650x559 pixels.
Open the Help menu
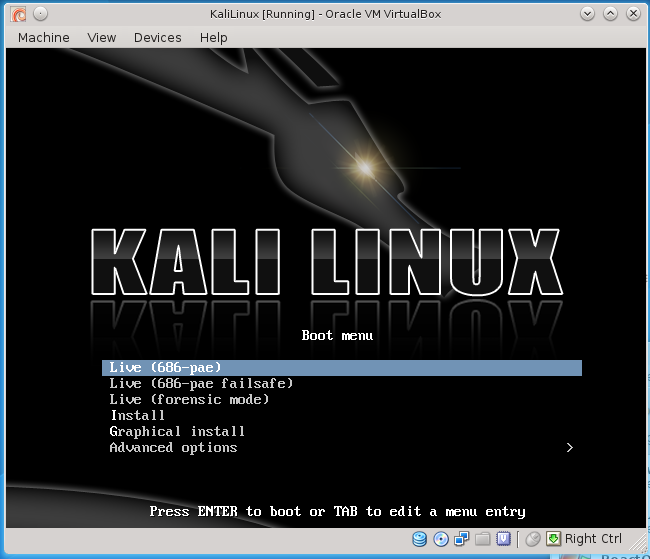click(x=213, y=38)
